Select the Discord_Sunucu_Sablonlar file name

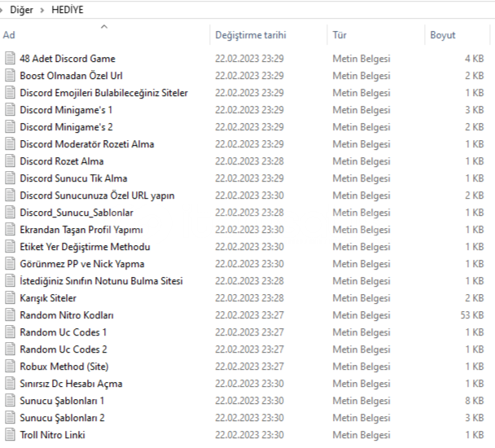pyautogui.click(x=77, y=213)
